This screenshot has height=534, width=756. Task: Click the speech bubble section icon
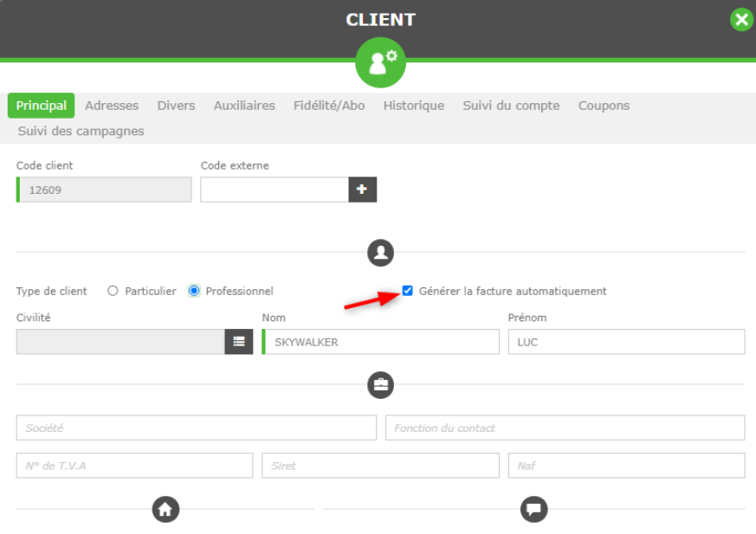[x=533, y=509]
